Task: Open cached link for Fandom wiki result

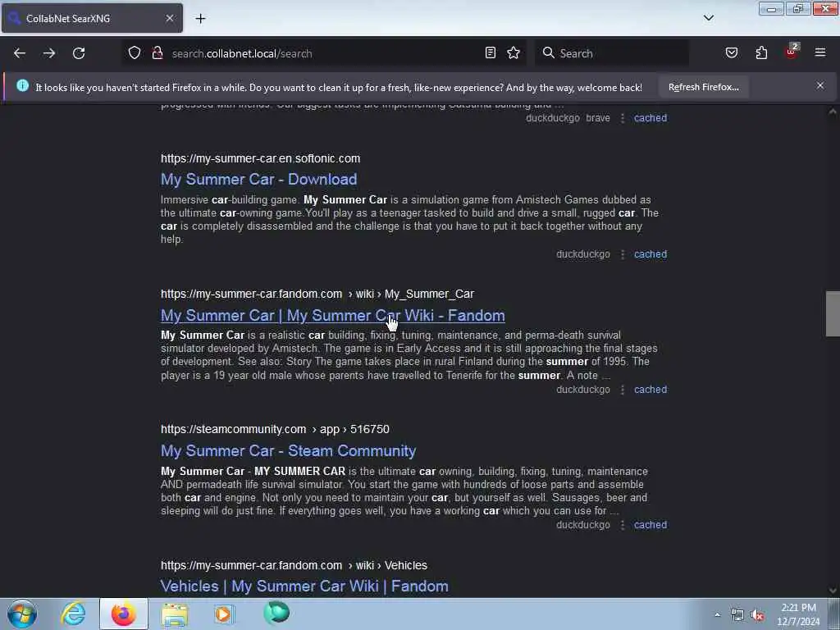Action: (651, 390)
